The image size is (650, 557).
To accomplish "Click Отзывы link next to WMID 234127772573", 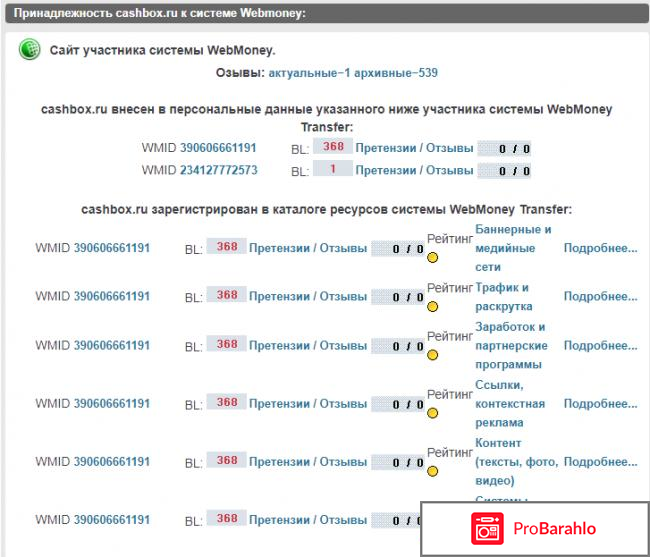I will click(450, 170).
